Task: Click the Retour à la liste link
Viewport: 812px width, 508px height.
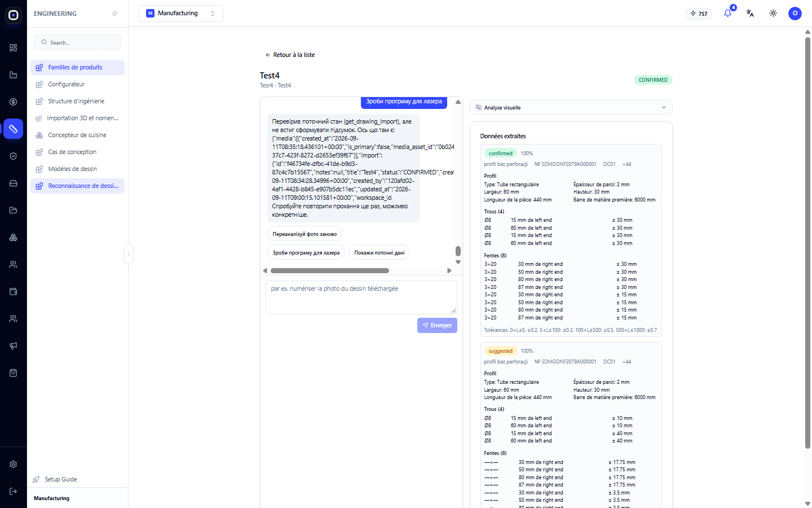Action: (290, 55)
